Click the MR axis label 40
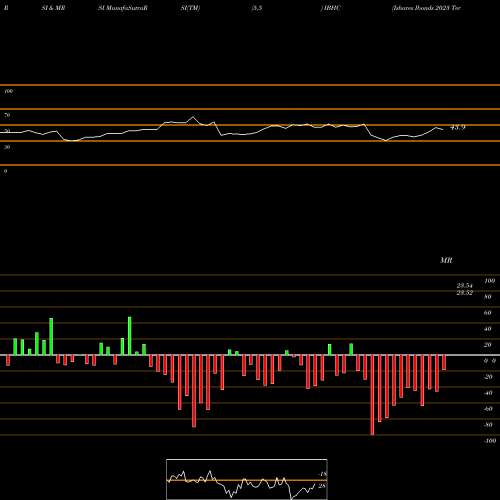500x500 pixels. [x=487, y=329]
